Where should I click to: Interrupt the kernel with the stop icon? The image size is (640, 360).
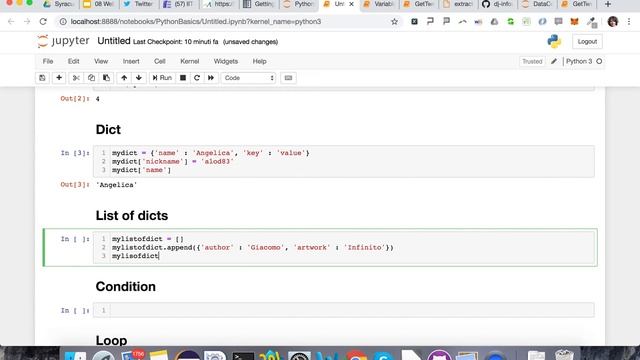[183, 78]
